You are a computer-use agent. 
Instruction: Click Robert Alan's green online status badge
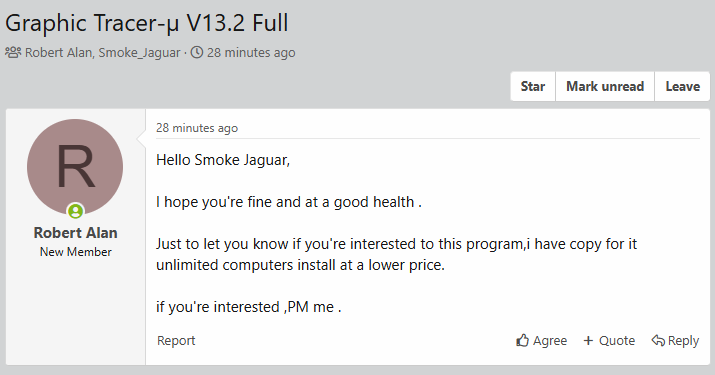[x=76, y=211]
